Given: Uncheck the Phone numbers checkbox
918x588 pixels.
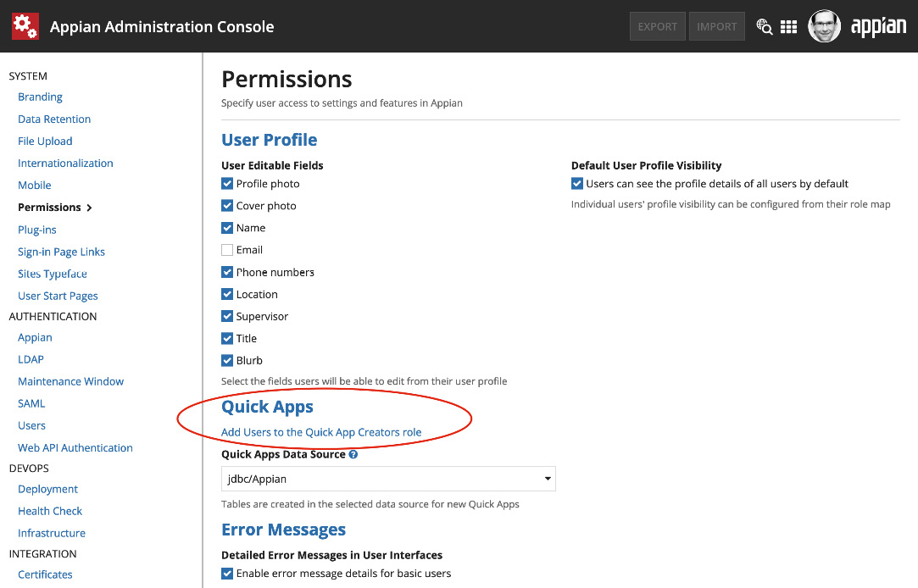Looking at the screenshot, I should (x=227, y=272).
